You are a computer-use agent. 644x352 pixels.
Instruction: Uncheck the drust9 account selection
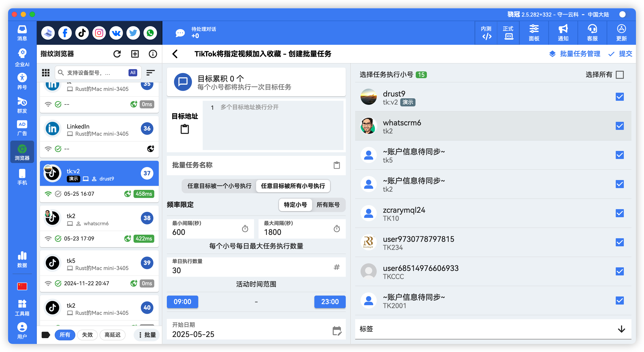(620, 97)
